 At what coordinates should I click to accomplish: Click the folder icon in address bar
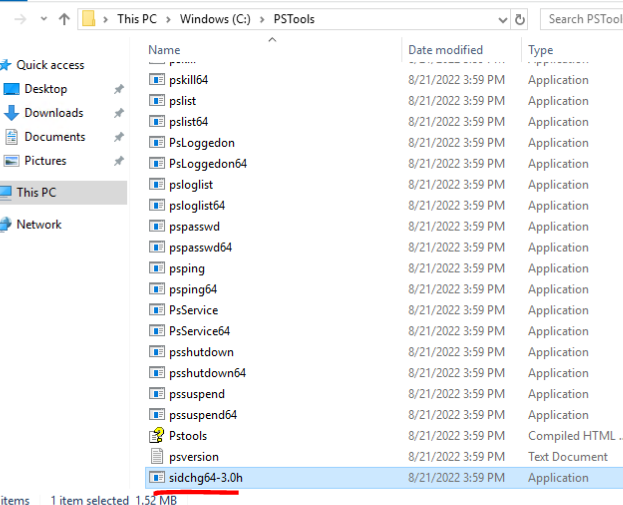coord(89,19)
